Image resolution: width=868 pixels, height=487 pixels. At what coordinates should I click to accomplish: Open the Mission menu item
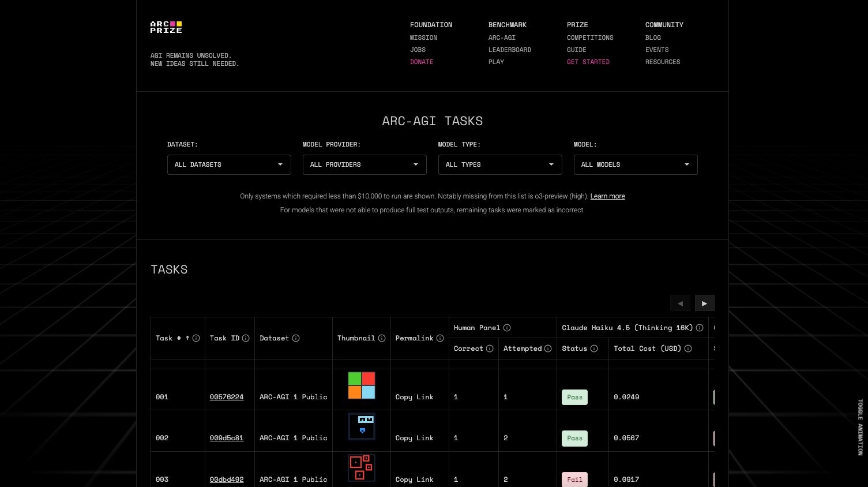[423, 38]
